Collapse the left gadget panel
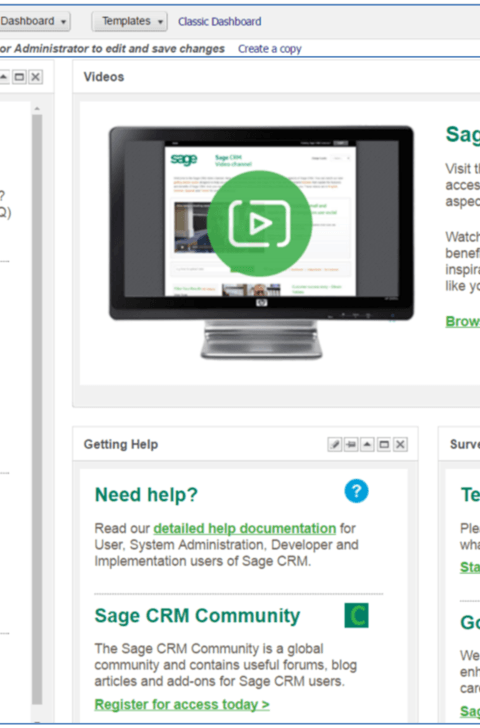 point(4,77)
